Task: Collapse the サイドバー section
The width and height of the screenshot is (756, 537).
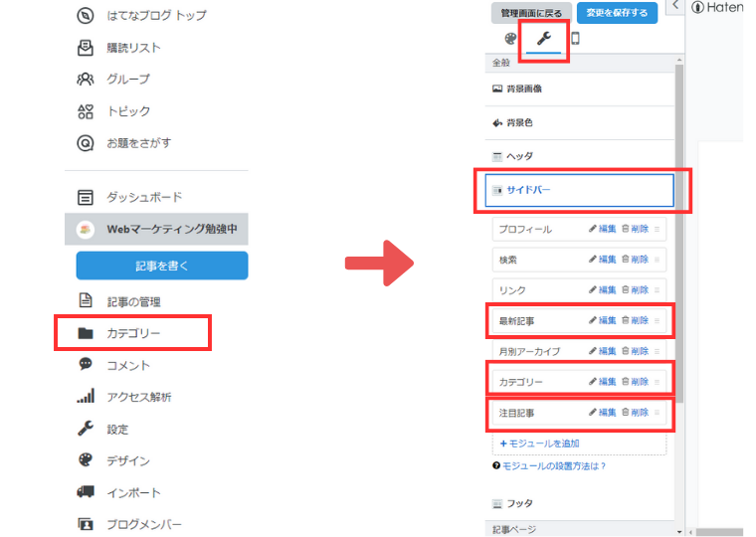Action: (x=580, y=190)
